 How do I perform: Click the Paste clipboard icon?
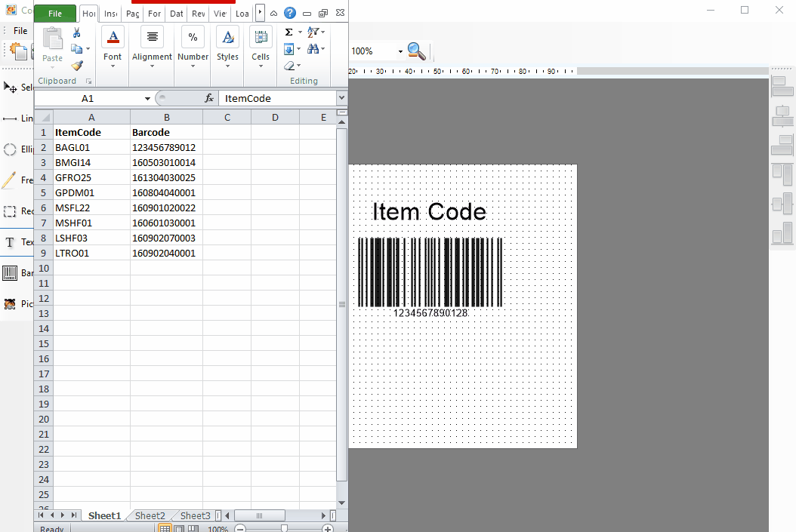click(x=52, y=38)
